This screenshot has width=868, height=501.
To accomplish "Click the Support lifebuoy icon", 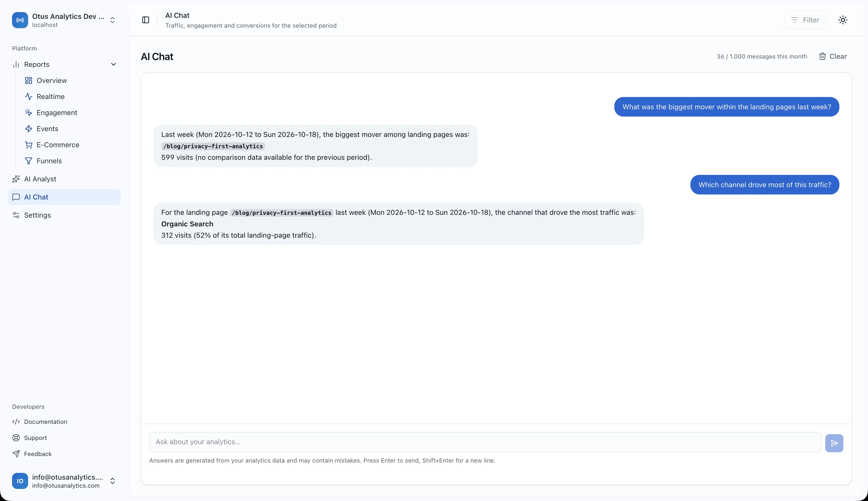I will [16, 438].
